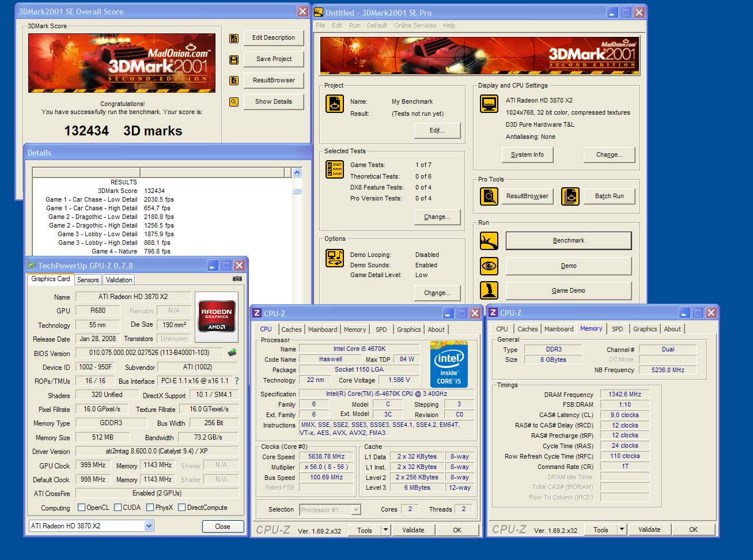Enable the DirectCompute checkbox
Viewport: 753px width, 560px height.
tap(182, 508)
